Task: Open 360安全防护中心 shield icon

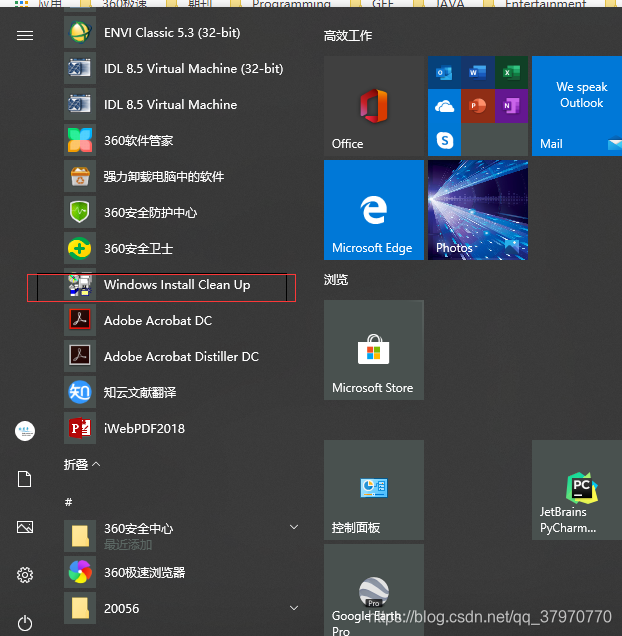Action: [x=80, y=212]
